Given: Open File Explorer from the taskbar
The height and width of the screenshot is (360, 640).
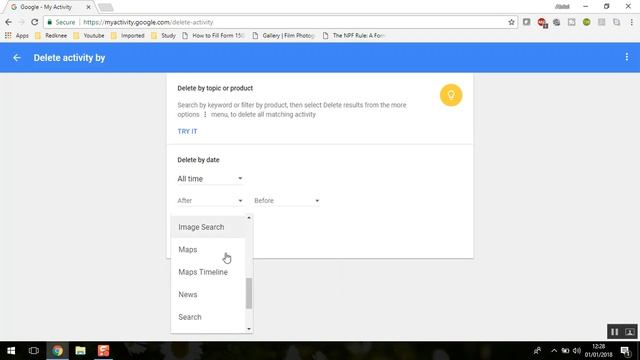Looking at the screenshot, I should [80, 351].
